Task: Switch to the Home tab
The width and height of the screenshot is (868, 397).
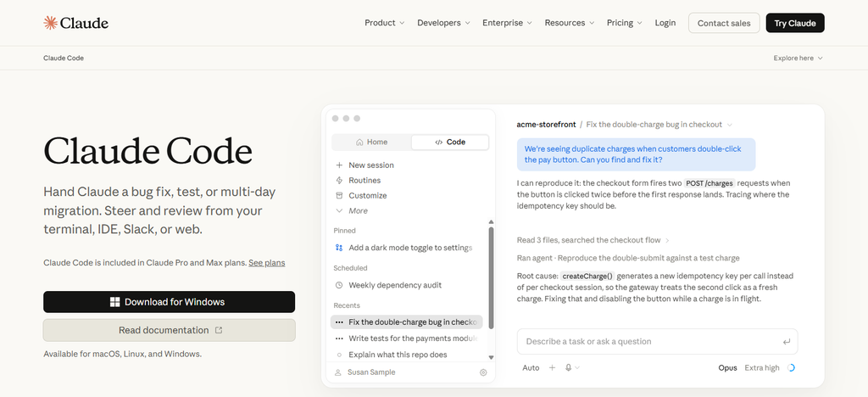Action: tap(371, 143)
